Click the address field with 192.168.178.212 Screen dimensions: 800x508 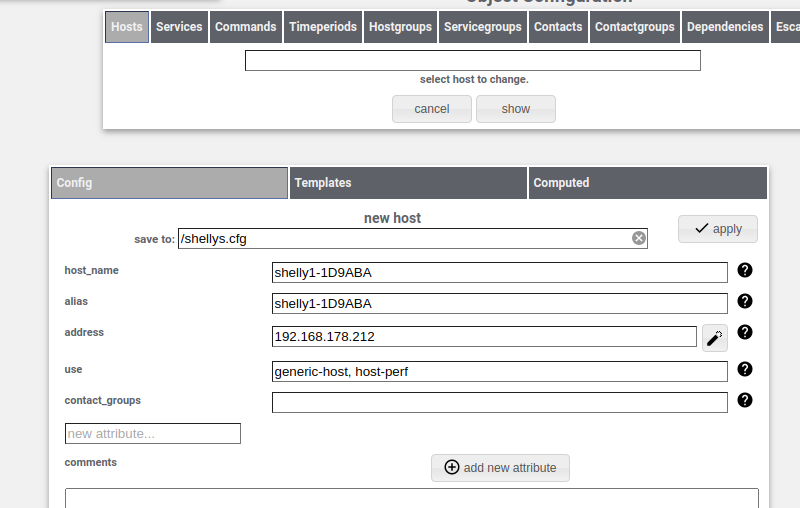[484, 337]
